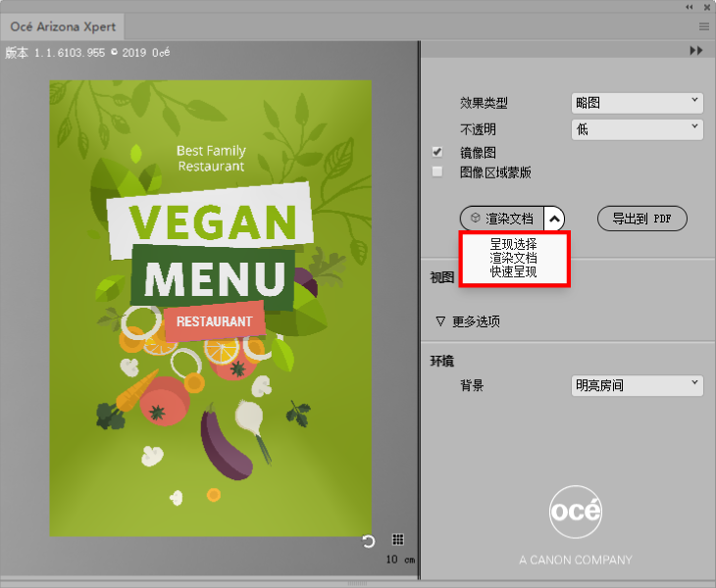Collapse the panel with the double-left arrows
Image resolution: width=716 pixels, height=588 pixels.
690,7
